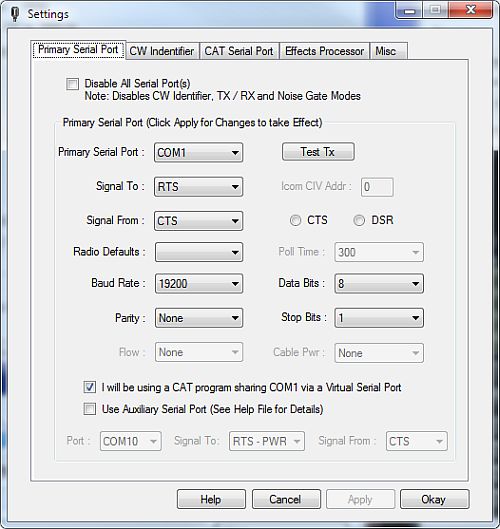Viewport: 500px width, 529px height.
Task: Open the Stop Bits dropdown
Action: point(379,318)
